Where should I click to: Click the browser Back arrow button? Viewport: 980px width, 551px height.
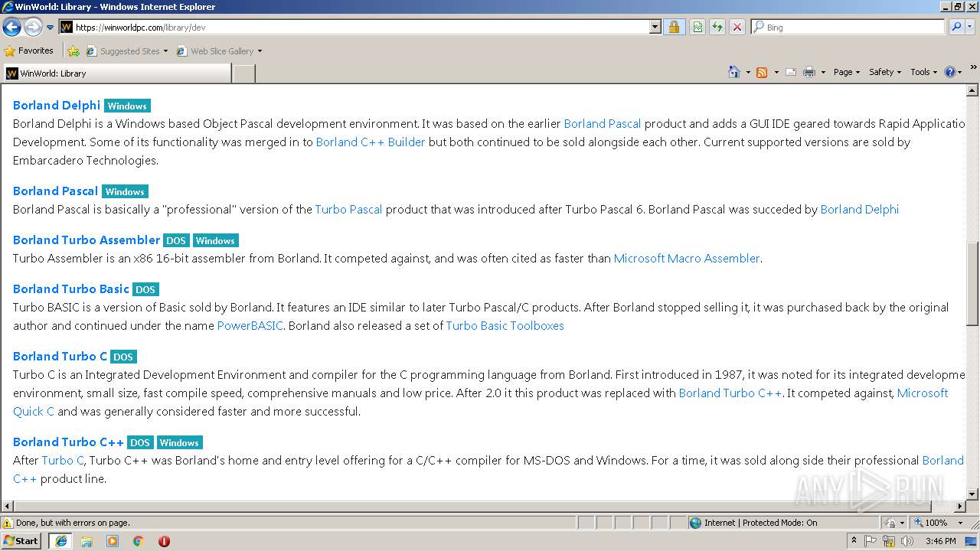[11, 27]
